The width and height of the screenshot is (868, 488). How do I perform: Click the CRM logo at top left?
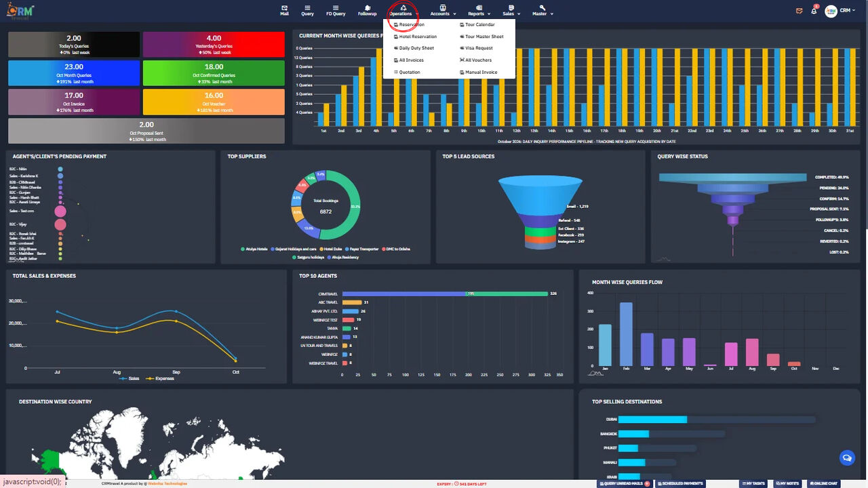point(21,11)
